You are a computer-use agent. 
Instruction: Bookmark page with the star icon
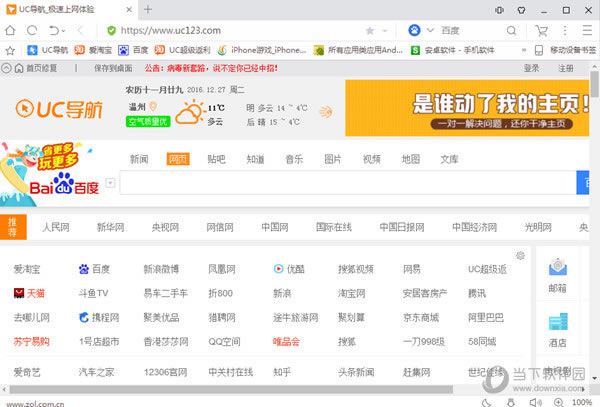(x=370, y=31)
